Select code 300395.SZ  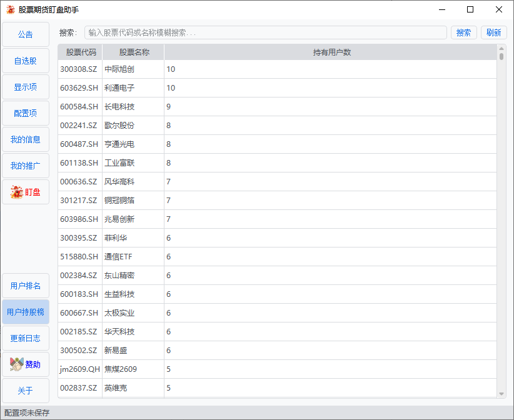click(79, 238)
